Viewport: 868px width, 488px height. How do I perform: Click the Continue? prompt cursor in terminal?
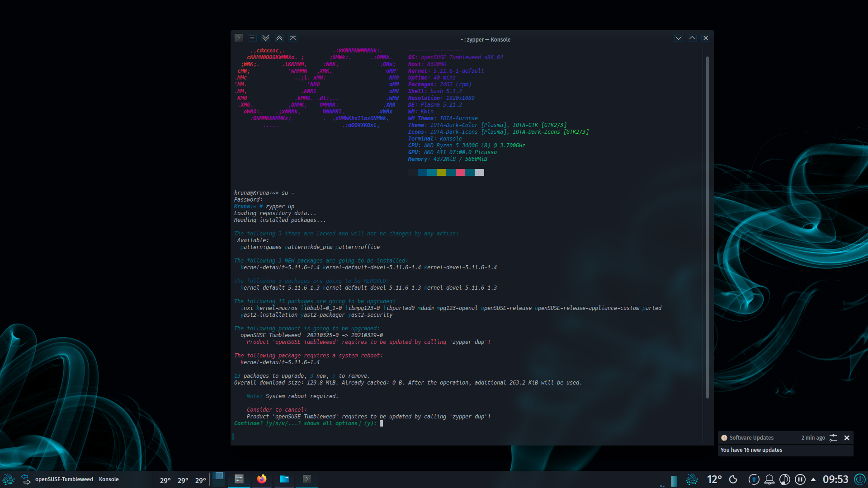pyautogui.click(x=381, y=423)
